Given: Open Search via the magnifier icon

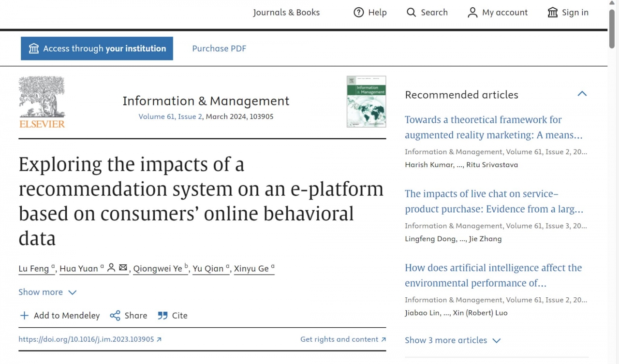Looking at the screenshot, I should (x=411, y=13).
